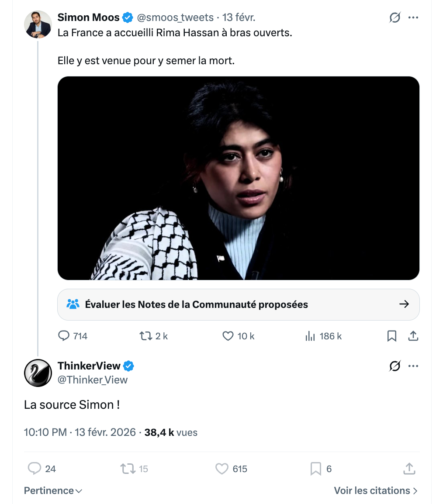Share the Simon Moos tweet
443x504 pixels.
pos(413,336)
